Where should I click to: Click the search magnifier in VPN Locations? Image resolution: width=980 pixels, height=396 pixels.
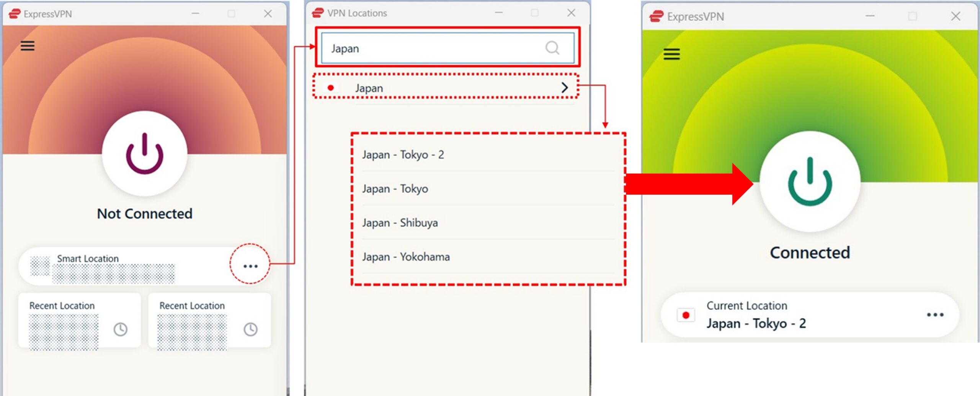551,48
